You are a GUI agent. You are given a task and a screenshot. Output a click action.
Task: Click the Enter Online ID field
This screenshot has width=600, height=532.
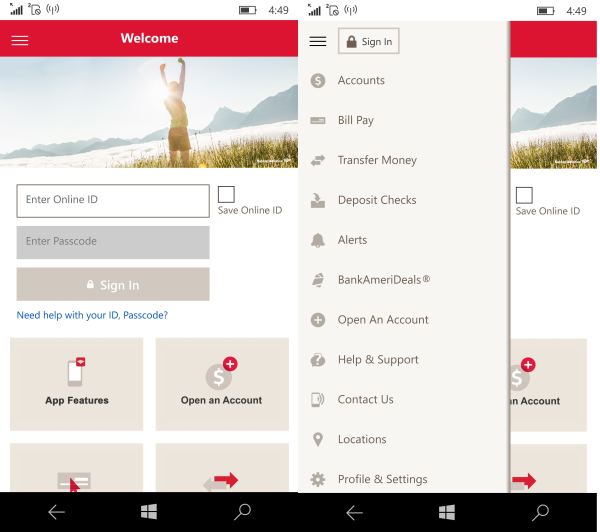coord(113,201)
